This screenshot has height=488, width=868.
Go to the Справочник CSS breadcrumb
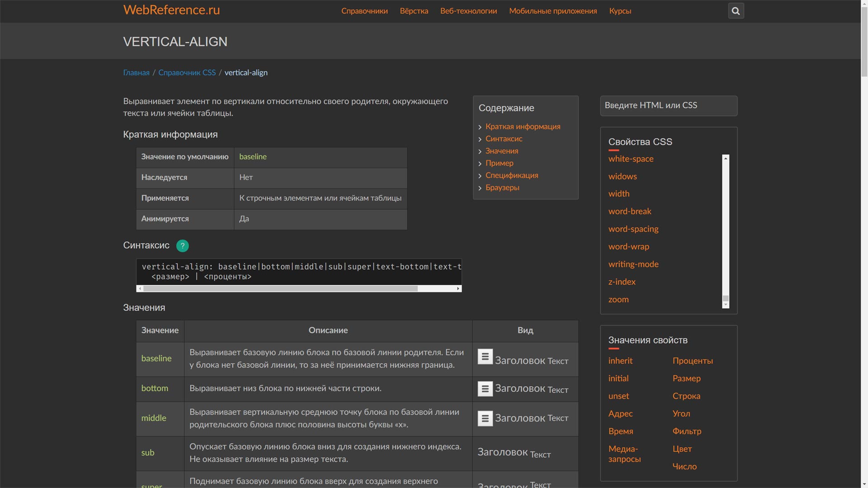click(x=187, y=73)
